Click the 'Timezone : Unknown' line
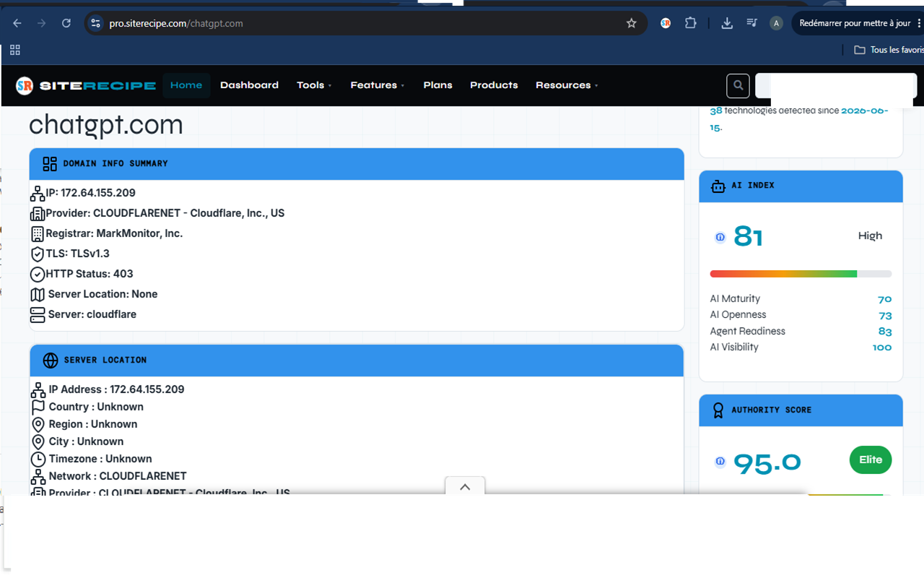This screenshot has height=578, width=924. coord(91,459)
